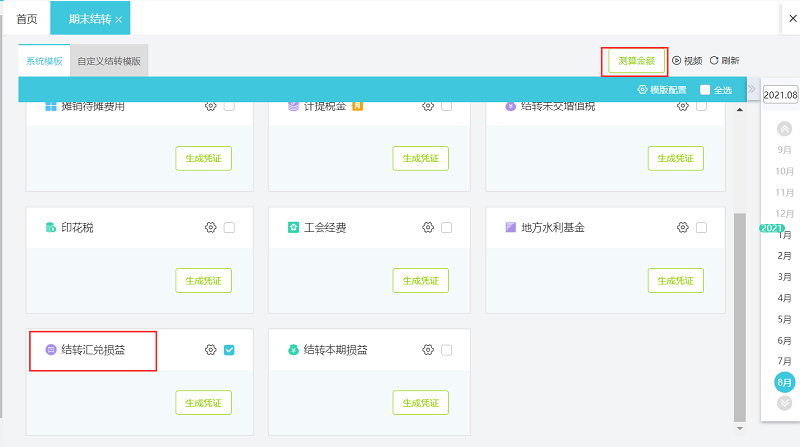Open settings gear for 结转汇兑损益 card

[210, 350]
